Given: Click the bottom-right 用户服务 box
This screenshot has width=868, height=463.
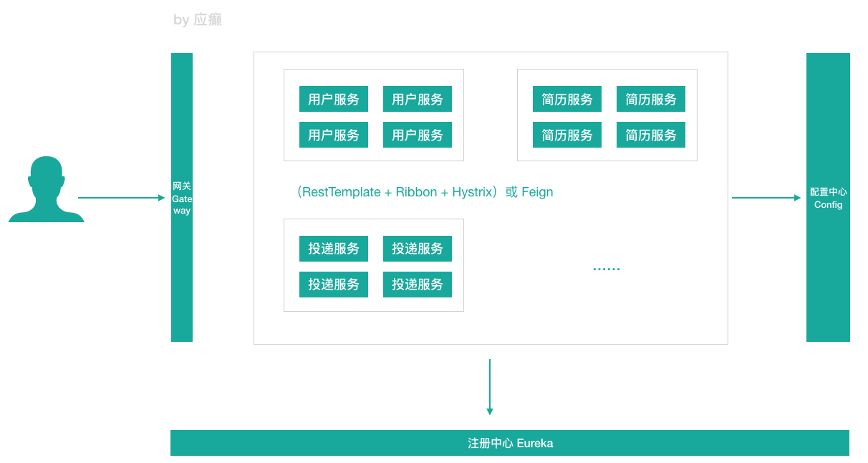Looking at the screenshot, I should click(x=418, y=135).
